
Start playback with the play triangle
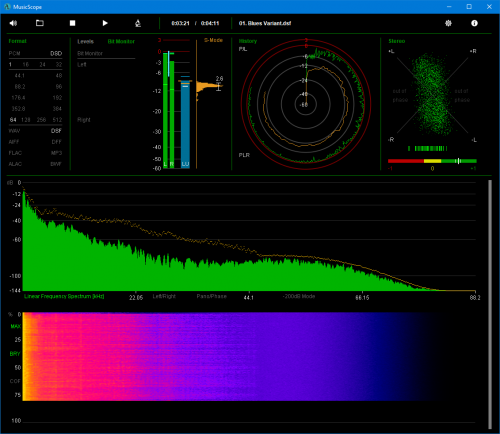(x=105, y=23)
